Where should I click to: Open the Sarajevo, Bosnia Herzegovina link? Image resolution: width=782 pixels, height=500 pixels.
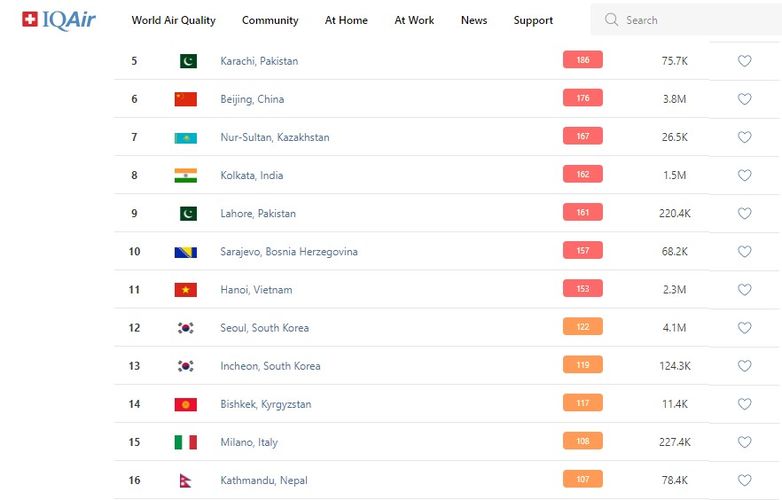pyautogui.click(x=289, y=252)
